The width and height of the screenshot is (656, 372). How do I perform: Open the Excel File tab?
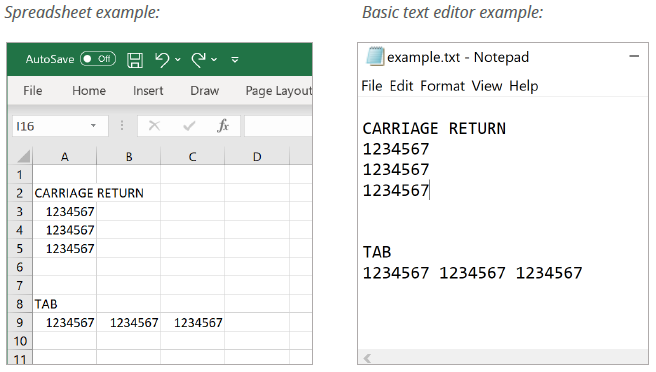33,90
